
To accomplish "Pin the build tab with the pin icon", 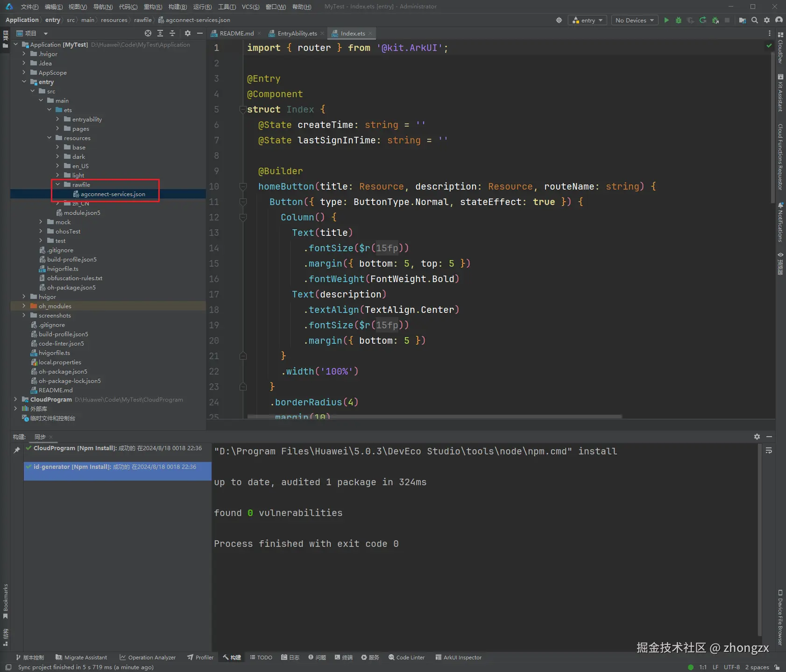I will coord(17,450).
